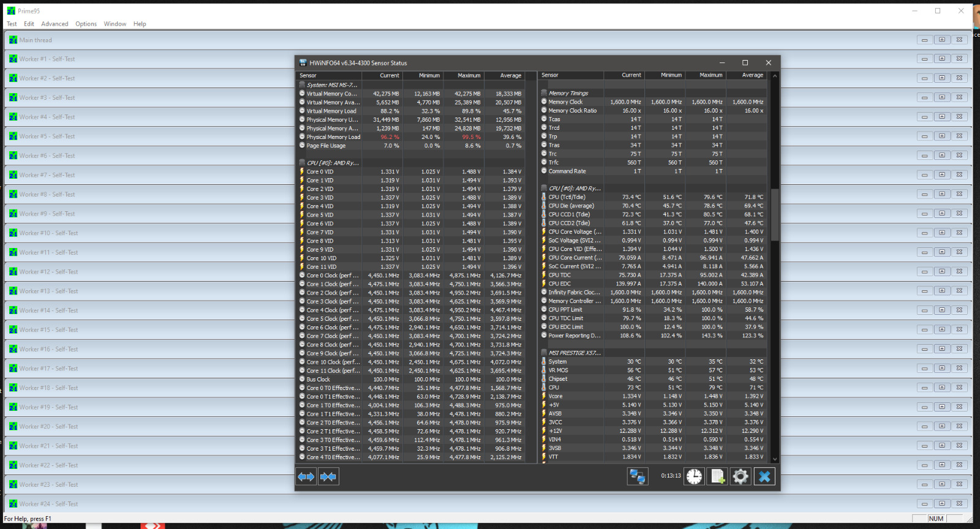Click the Main thread window icon
The image size is (980, 529).
click(x=13, y=40)
